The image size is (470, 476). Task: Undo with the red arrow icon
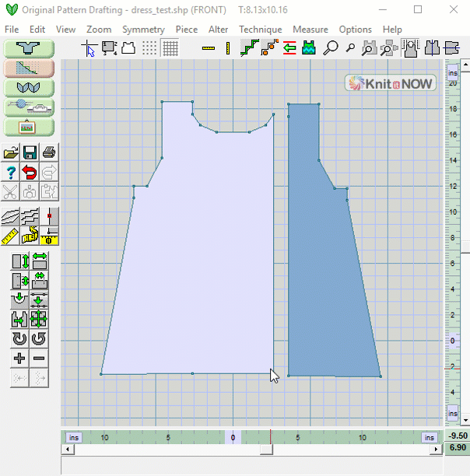tap(30, 172)
